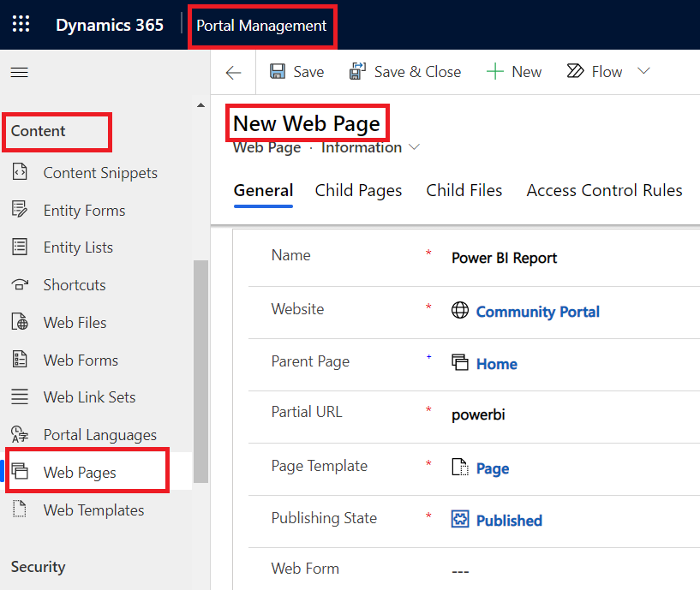Open Entity Lists in sidebar
The height and width of the screenshot is (590, 700).
pyautogui.click(x=78, y=247)
